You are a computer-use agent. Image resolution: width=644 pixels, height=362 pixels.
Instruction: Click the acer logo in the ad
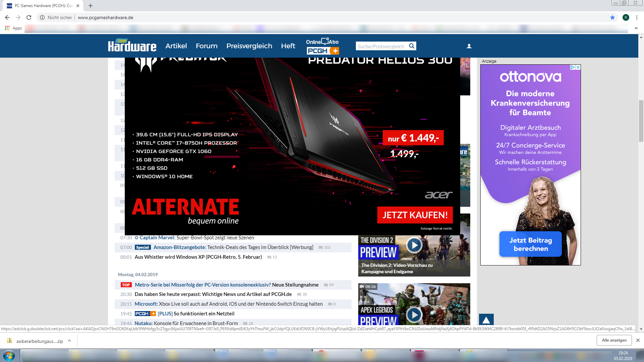pos(439,195)
